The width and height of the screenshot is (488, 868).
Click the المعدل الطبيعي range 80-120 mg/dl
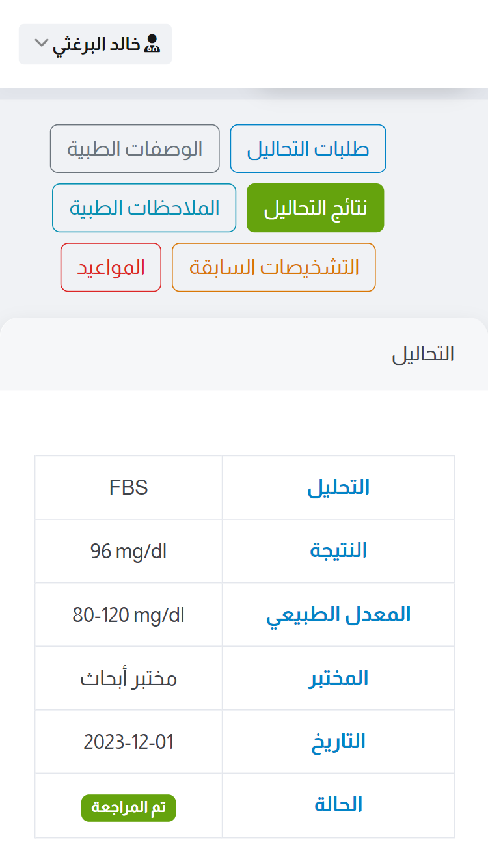tap(128, 614)
